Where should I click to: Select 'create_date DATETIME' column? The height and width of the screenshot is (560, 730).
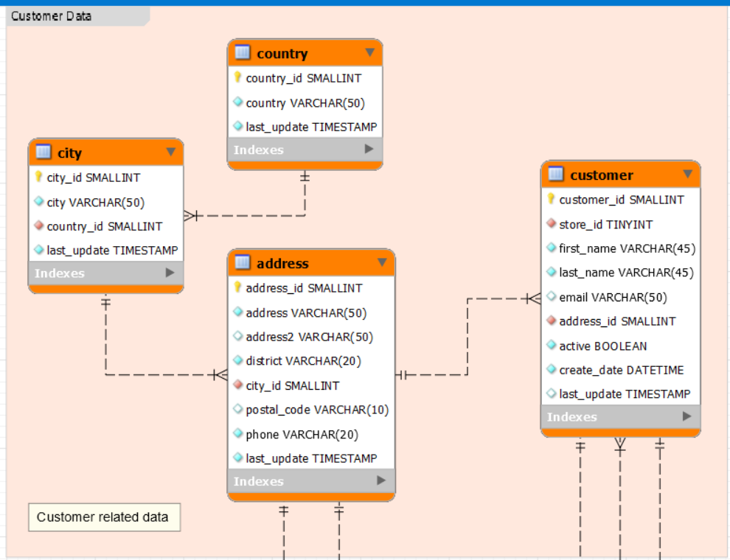(621, 370)
